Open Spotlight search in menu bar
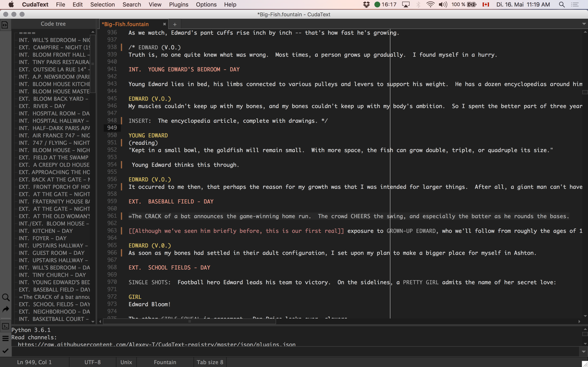588x367 pixels. [x=562, y=5]
